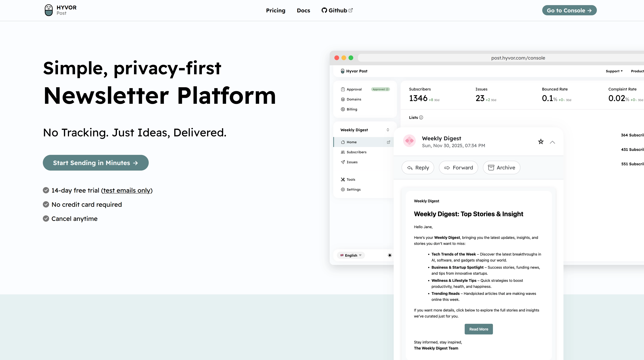Image resolution: width=644 pixels, height=360 pixels.
Task: Open the Docs nav link
Action: tap(303, 10)
